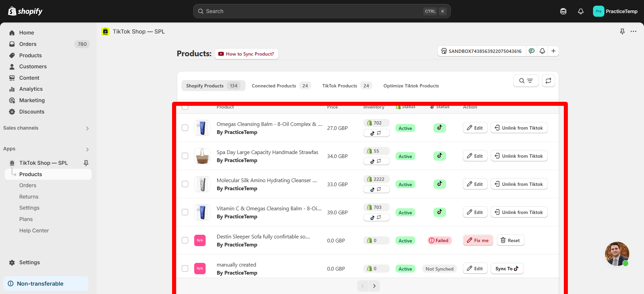Tick the Destin Sleeper Sofa checkbox
Image resolution: width=644 pixels, height=294 pixels.
185,240
